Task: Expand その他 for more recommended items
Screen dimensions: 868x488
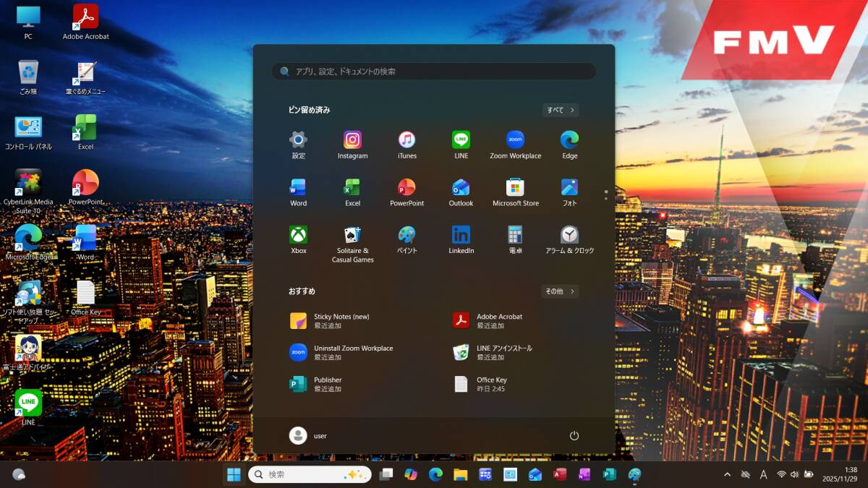Action: (560, 291)
